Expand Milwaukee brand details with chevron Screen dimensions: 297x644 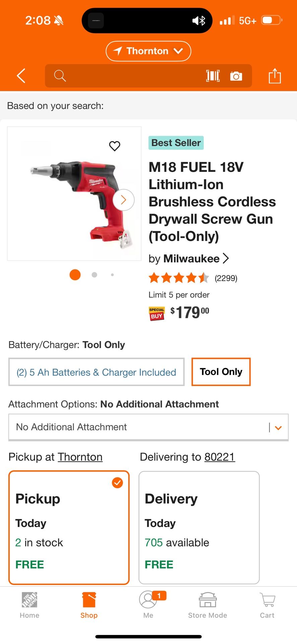click(226, 258)
